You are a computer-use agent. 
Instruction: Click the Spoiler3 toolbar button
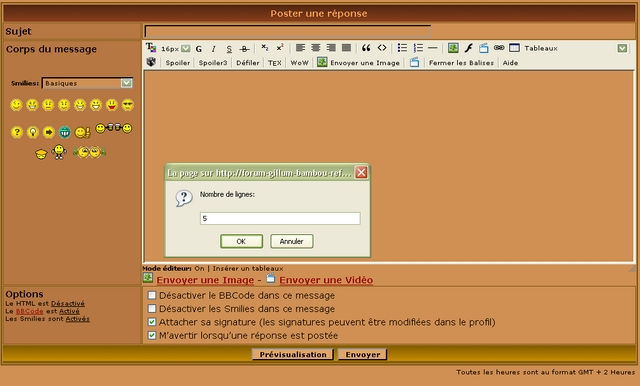pos(213,63)
